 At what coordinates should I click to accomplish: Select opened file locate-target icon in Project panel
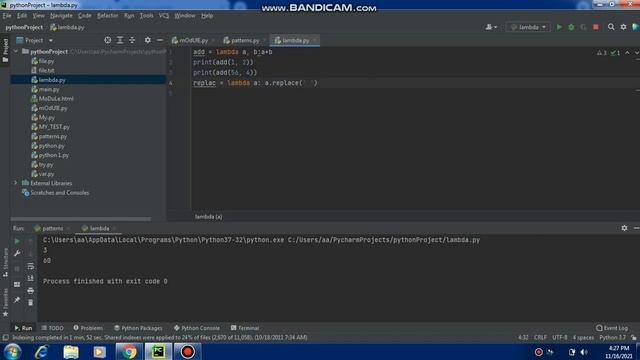pos(107,40)
